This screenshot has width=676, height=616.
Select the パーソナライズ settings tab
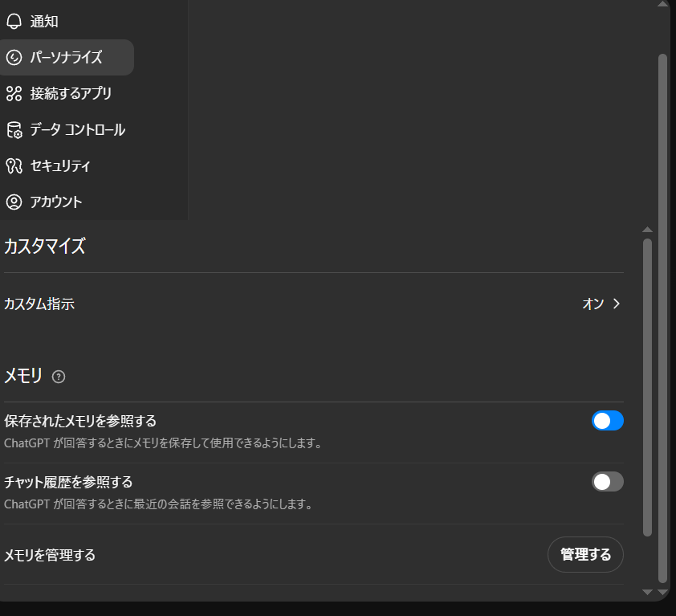pos(67,57)
